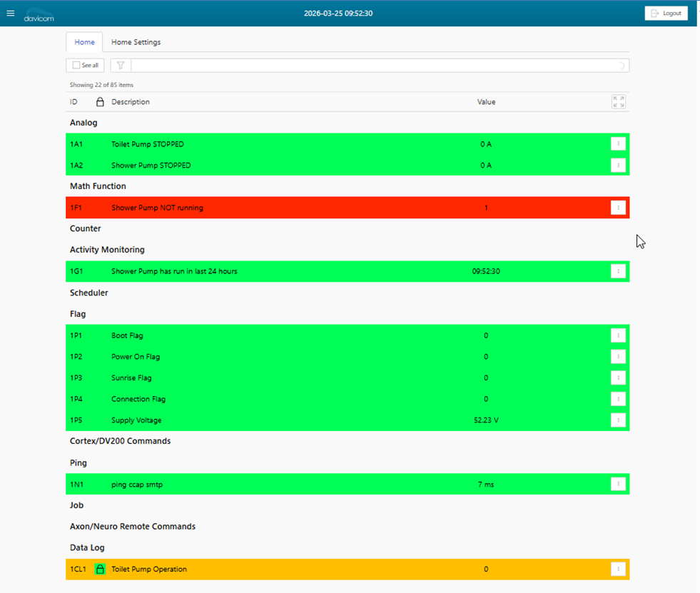The height and width of the screenshot is (593, 700).
Task: Open options menu for Shower Pump NOT running
Action: pyautogui.click(x=618, y=208)
